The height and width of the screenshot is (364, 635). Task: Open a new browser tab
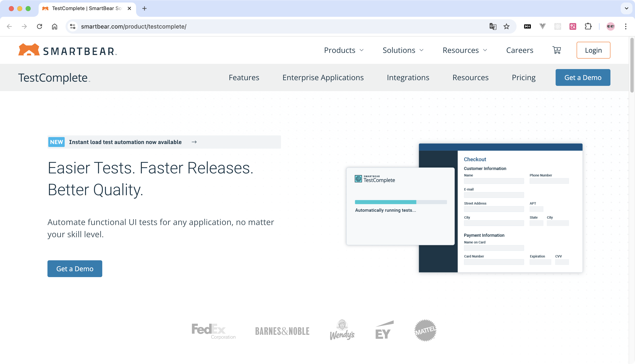[x=144, y=8]
